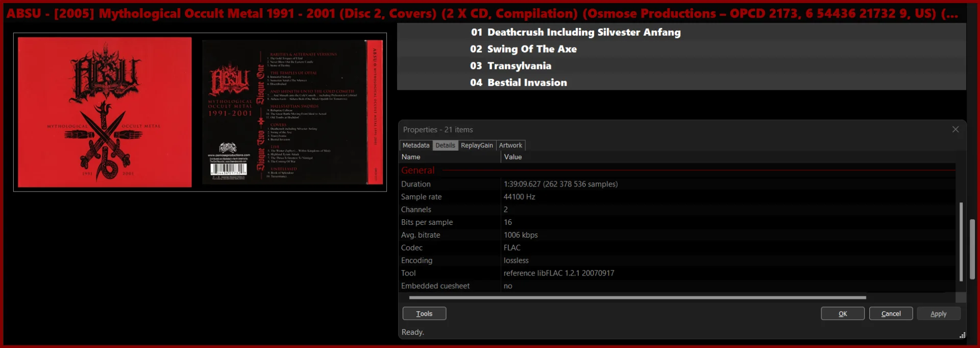
Task: Click the properties list horizontal scrollbar
Action: click(637, 297)
